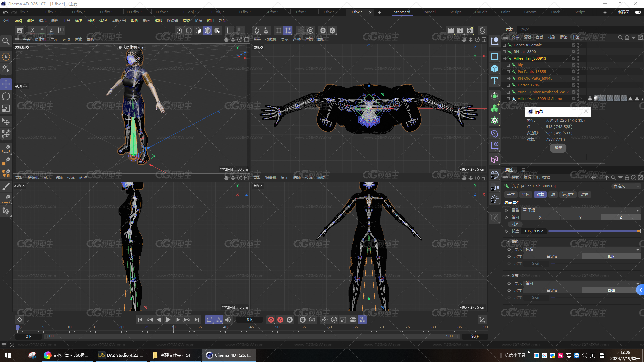Switch to the 运动学 attribute tab
Image resolution: width=644 pixels, height=362 pixels.
click(x=568, y=194)
